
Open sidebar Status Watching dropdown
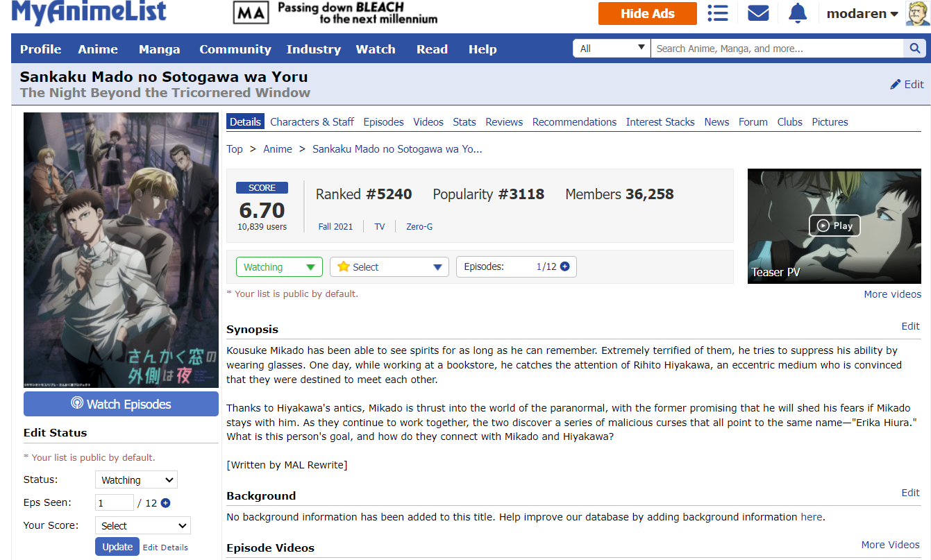136,480
